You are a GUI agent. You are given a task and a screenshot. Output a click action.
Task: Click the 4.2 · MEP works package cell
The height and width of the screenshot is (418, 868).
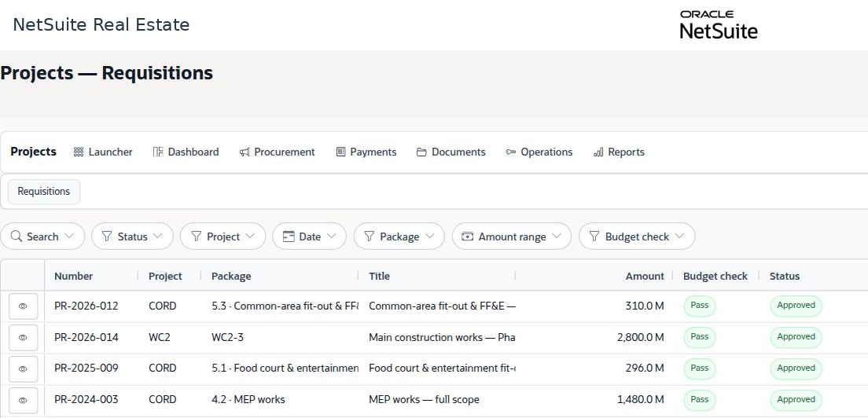pyautogui.click(x=248, y=400)
